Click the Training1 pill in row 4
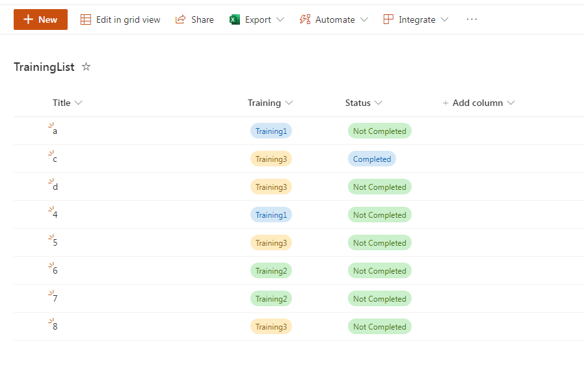 [271, 215]
